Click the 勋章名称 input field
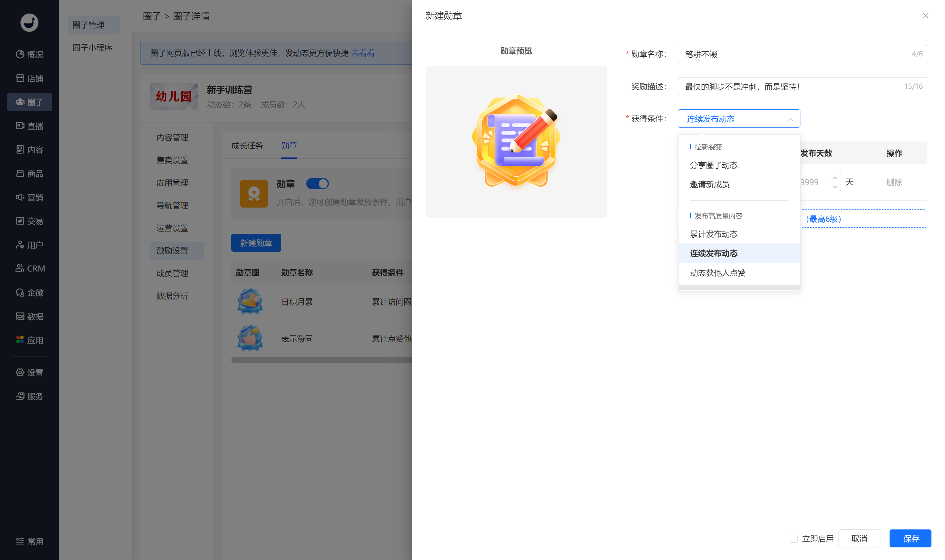This screenshot has height=560, width=945. pyautogui.click(x=802, y=54)
